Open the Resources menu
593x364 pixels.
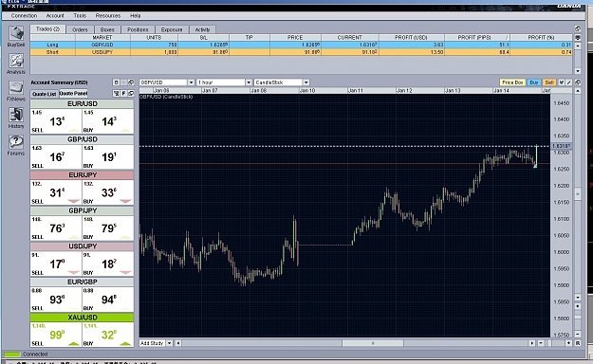108,16
